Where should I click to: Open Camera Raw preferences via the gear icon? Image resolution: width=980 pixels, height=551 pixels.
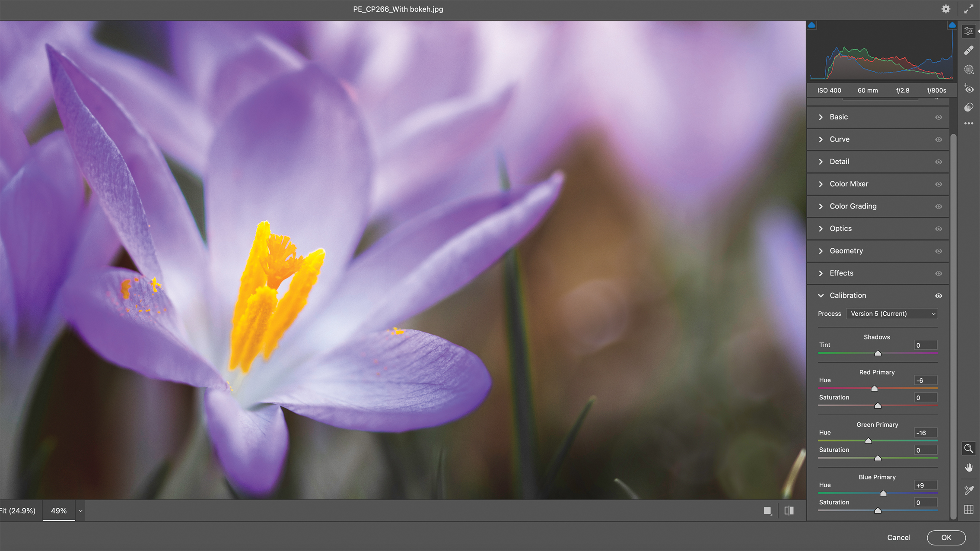[946, 9]
